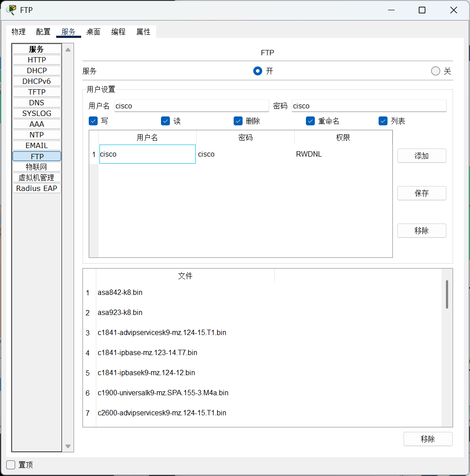Maximize the FTP window

coord(422,10)
